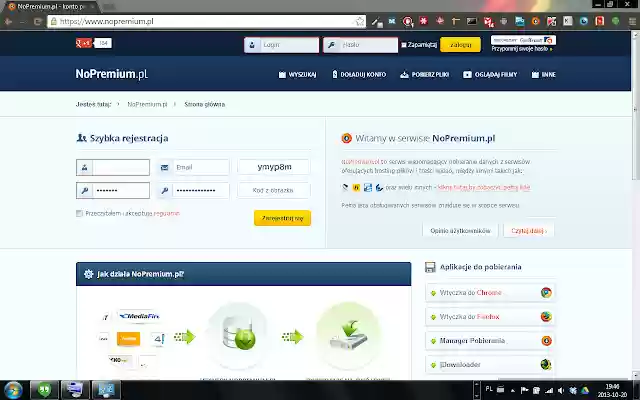Click the Login username field in header
Screen dimensions: 640x400
click(281, 45)
